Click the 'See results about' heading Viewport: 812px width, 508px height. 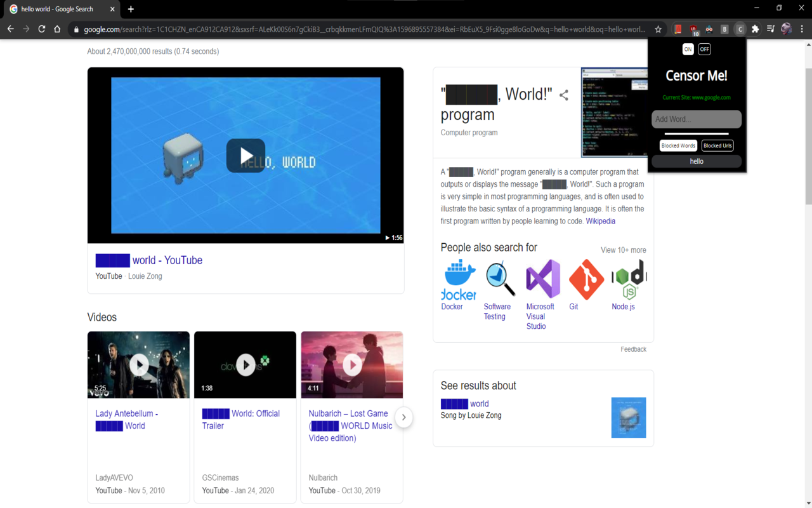pos(478,386)
